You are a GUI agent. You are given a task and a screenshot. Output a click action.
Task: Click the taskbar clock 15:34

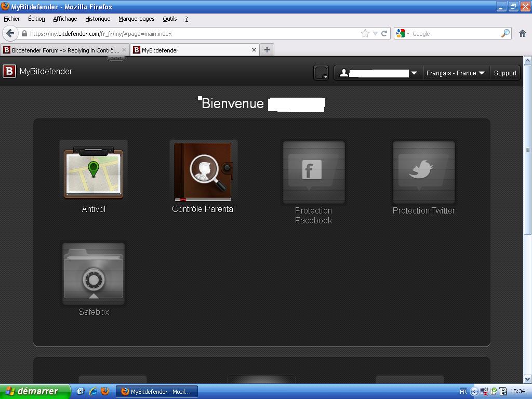517,391
